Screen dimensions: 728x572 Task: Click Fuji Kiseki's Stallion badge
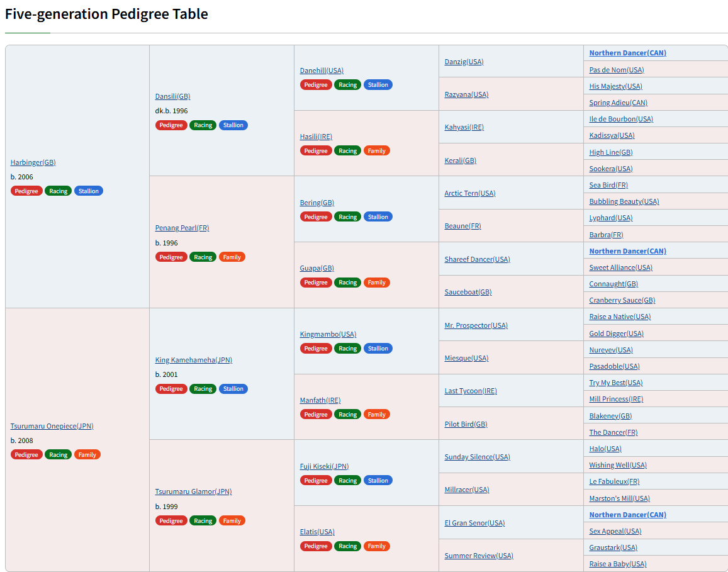[378, 481]
